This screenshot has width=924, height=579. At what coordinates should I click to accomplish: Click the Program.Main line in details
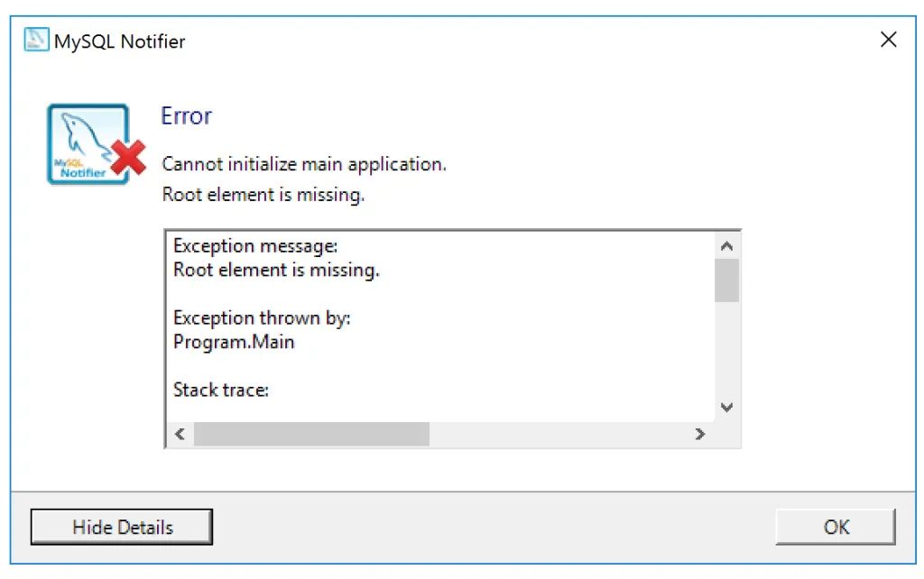(233, 342)
